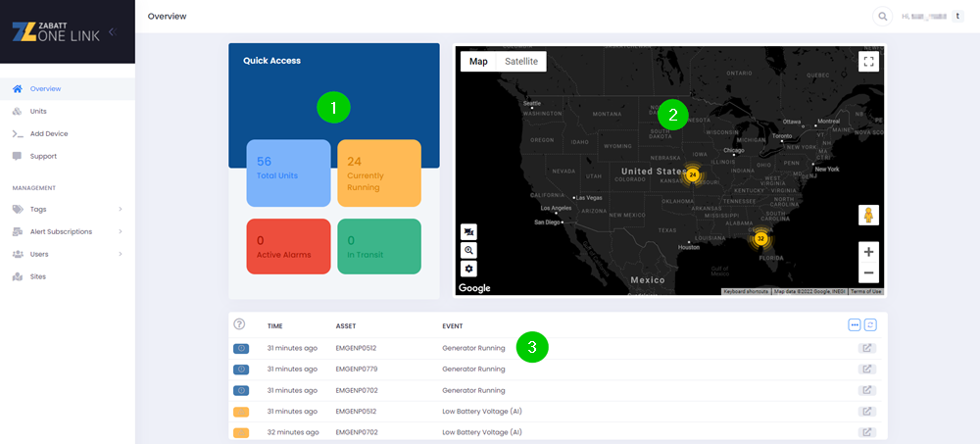Click the map zoom in plus button
The image size is (980, 444).
point(868,251)
